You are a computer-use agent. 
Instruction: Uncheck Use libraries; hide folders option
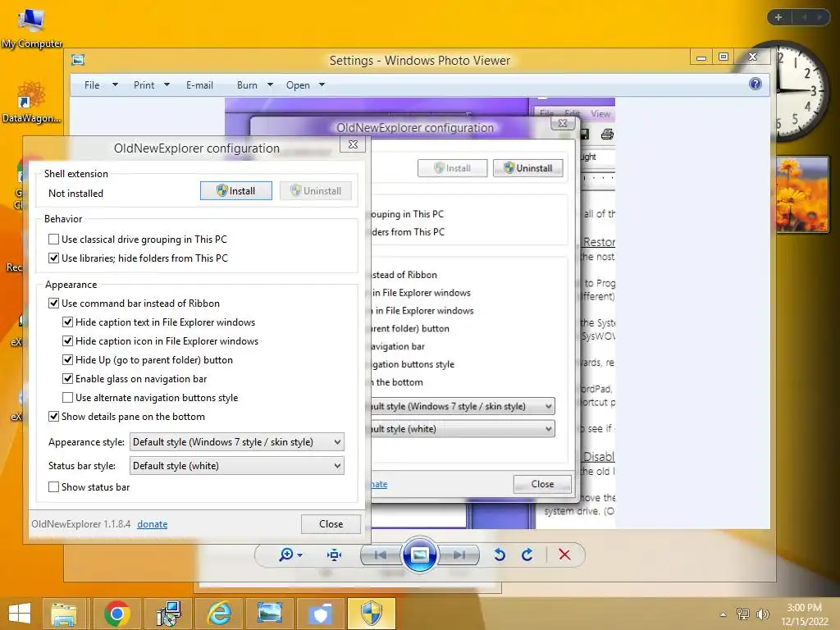pyautogui.click(x=53, y=258)
